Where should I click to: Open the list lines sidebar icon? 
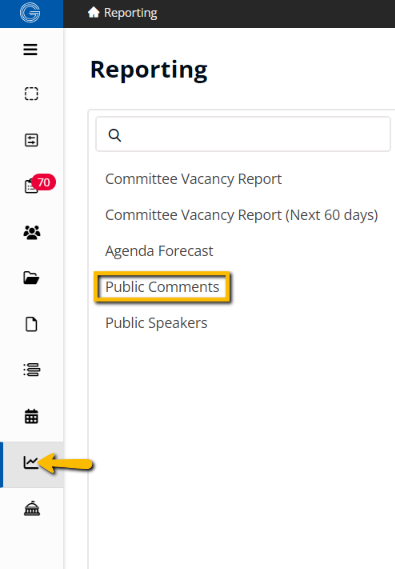(32, 370)
